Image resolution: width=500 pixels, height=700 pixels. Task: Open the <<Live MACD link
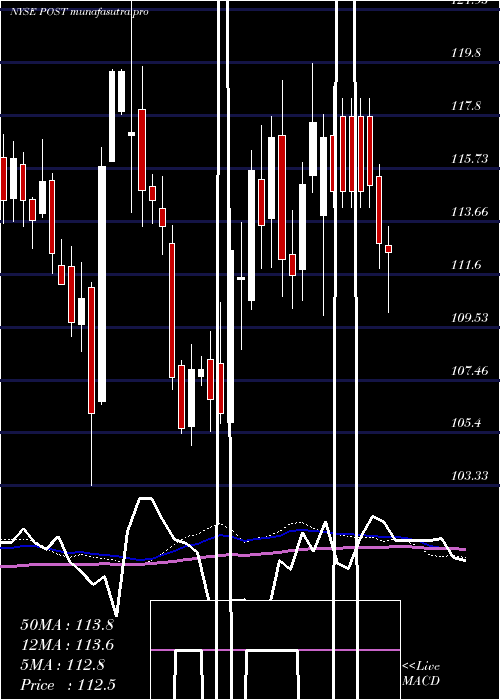click(421, 673)
